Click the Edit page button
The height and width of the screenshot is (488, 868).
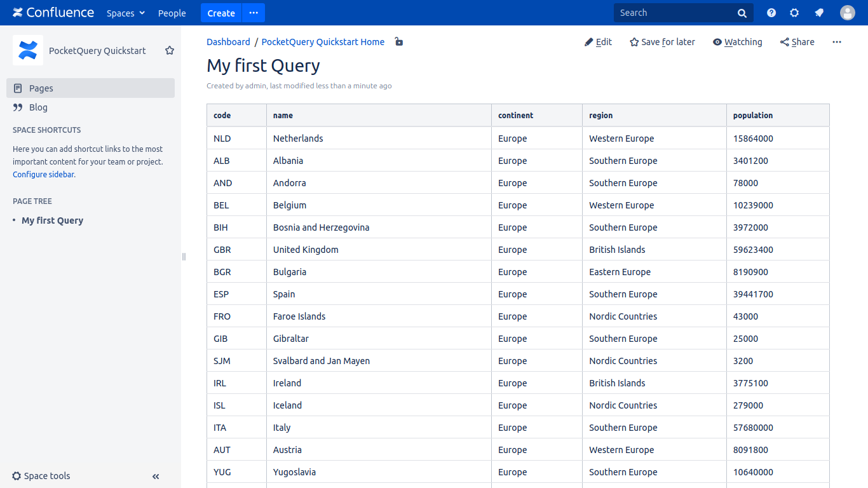(598, 42)
